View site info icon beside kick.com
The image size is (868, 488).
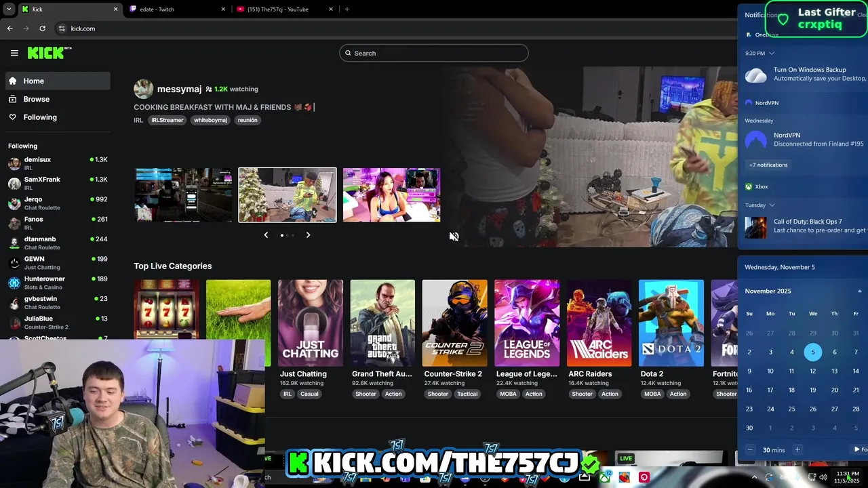(62, 28)
